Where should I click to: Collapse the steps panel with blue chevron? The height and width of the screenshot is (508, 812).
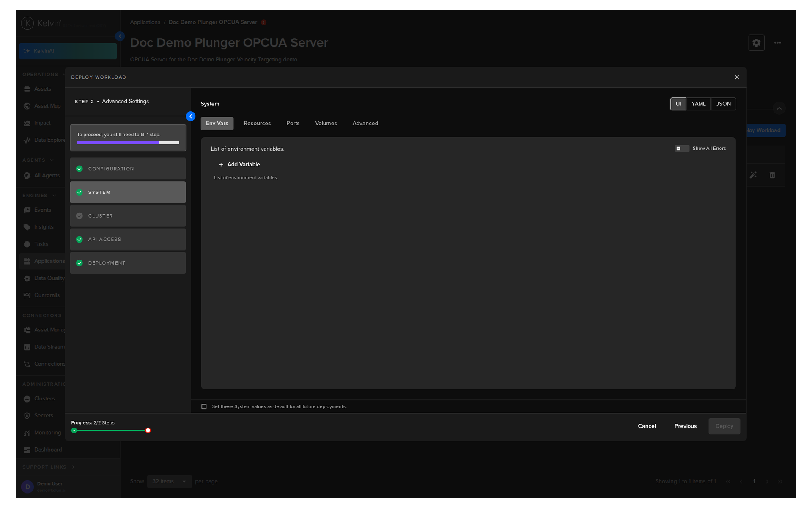(x=190, y=116)
